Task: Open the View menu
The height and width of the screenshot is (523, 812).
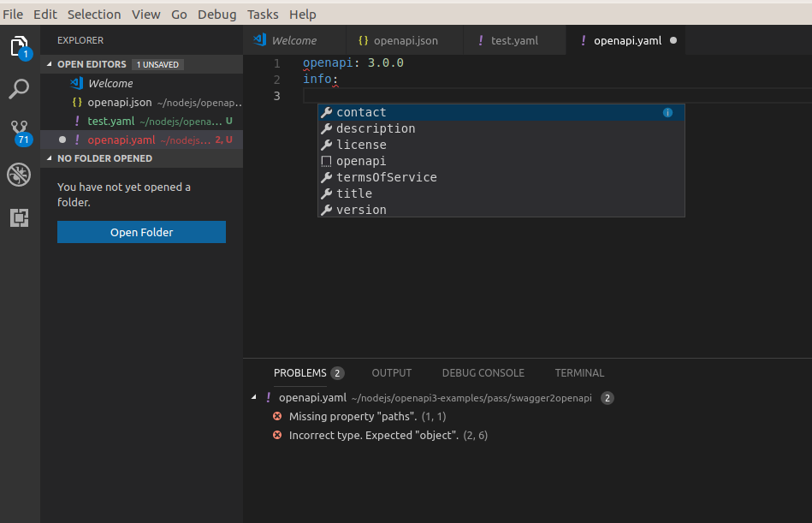Action: click(x=146, y=15)
